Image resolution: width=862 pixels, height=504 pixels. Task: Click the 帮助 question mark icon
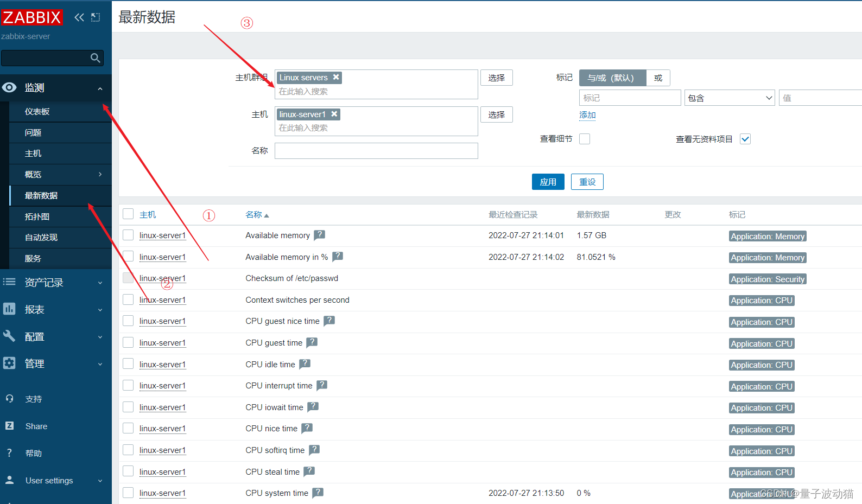[x=9, y=453]
